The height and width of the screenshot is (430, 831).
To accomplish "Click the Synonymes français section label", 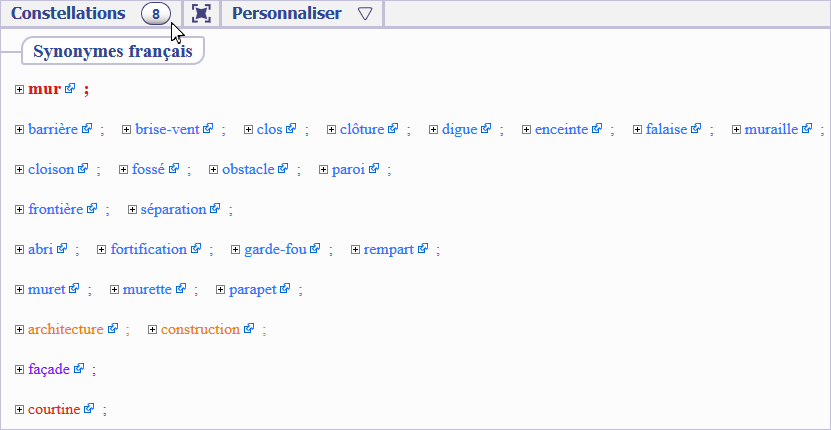I will 113,51.
